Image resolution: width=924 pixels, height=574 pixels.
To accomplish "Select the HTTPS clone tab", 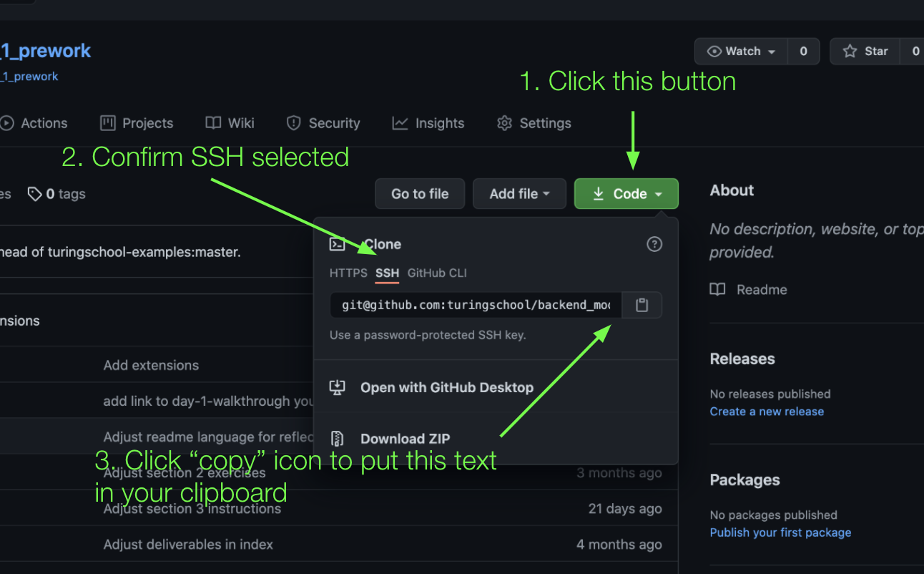I will tap(348, 273).
